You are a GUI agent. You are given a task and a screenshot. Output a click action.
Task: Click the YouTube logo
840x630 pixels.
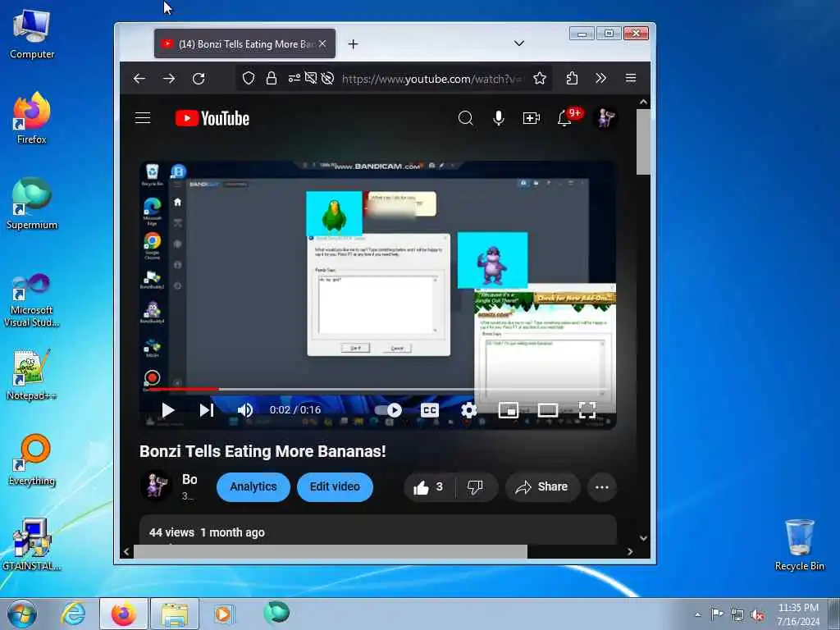click(212, 118)
